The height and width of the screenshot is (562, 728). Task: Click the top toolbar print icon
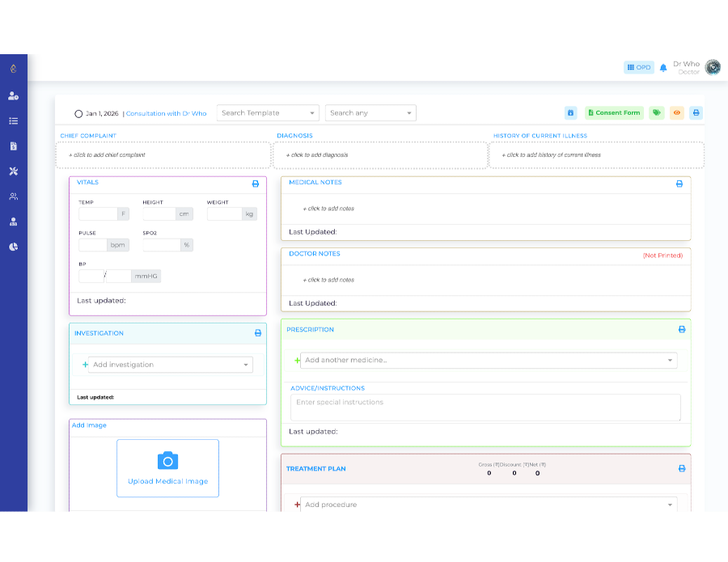[696, 112]
